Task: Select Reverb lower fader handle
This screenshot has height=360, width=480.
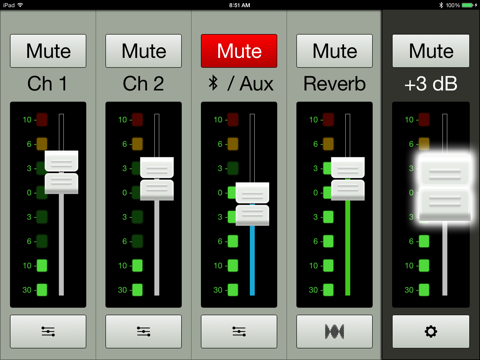Action: click(x=348, y=190)
